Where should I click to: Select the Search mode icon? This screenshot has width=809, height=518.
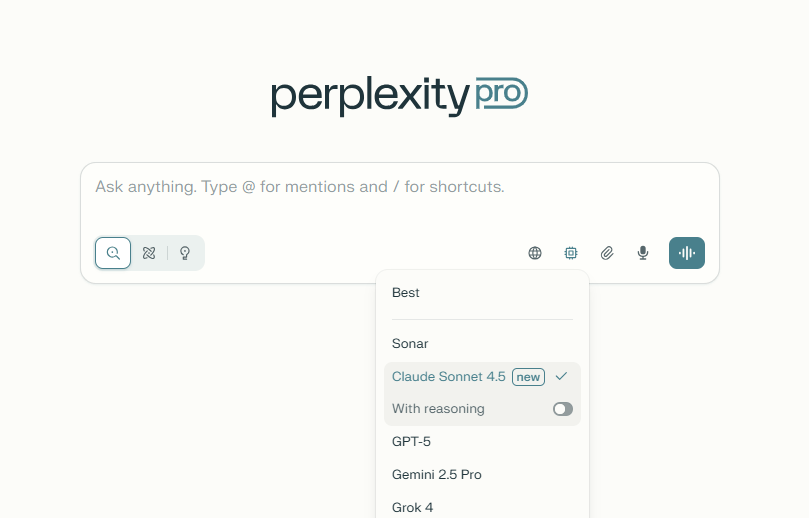click(113, 253)
